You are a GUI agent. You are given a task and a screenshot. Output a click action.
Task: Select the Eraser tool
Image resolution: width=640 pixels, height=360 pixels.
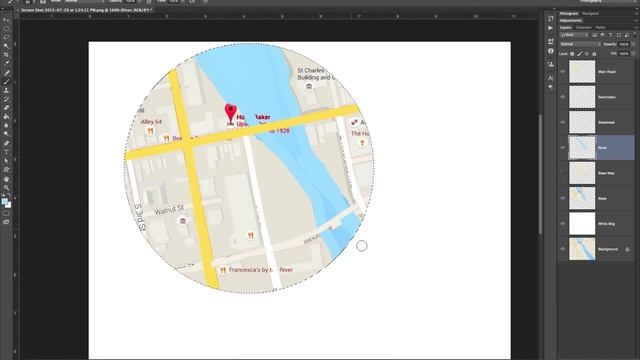click(x=6, y=108)
